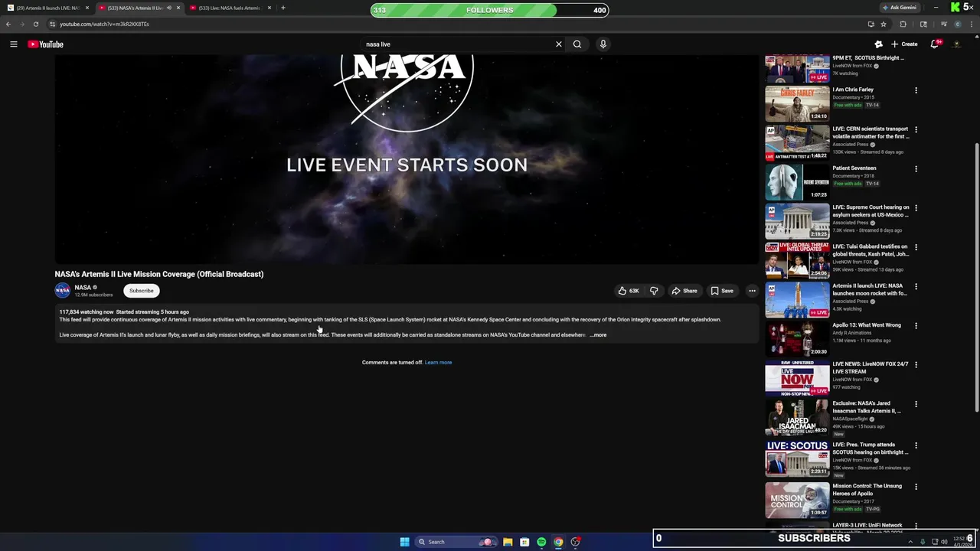Open the Tulsi Gabbard testifies thumbnail
The image size is (980, 551).
pyautogui.click(x=797, y=260)
